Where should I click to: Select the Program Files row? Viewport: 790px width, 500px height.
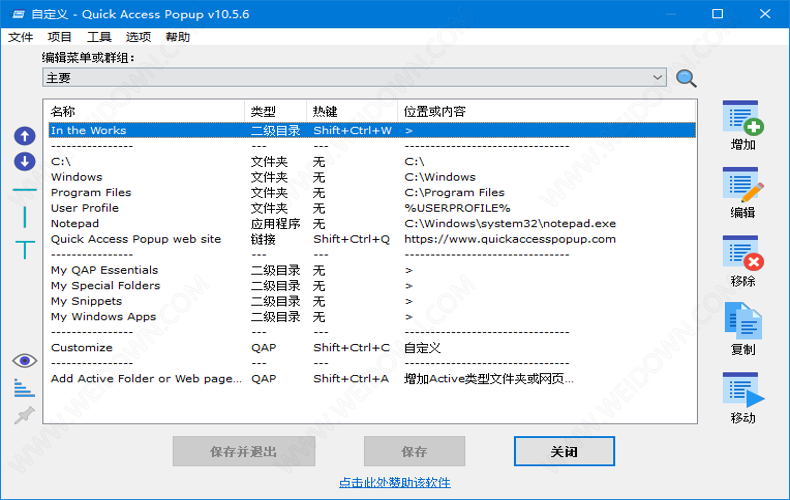point(372,193)
